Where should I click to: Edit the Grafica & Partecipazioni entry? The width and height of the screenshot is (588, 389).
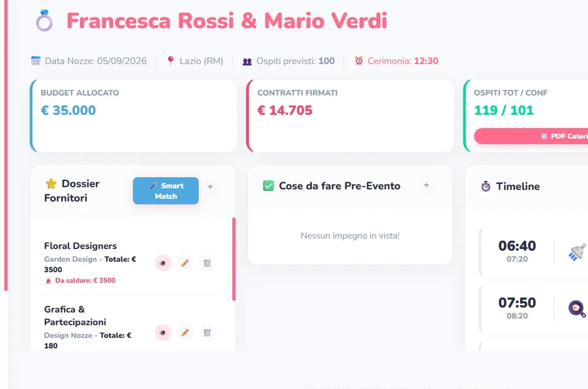tap(185, 333)
